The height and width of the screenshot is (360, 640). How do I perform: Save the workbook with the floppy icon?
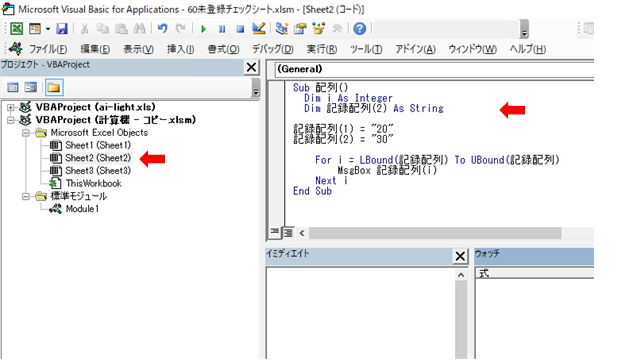pyautogui.click(x=62, y=29)
